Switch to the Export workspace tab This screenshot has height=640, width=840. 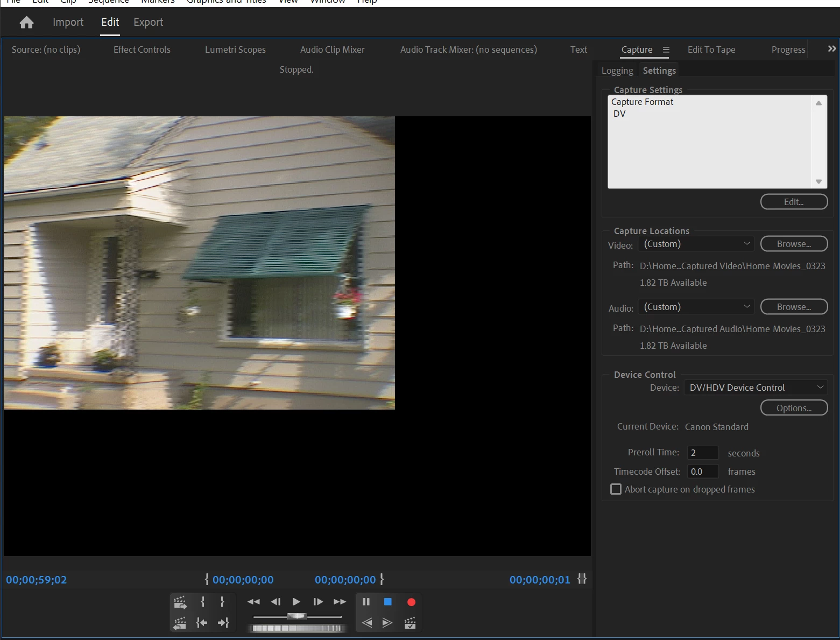pos(149,22)
